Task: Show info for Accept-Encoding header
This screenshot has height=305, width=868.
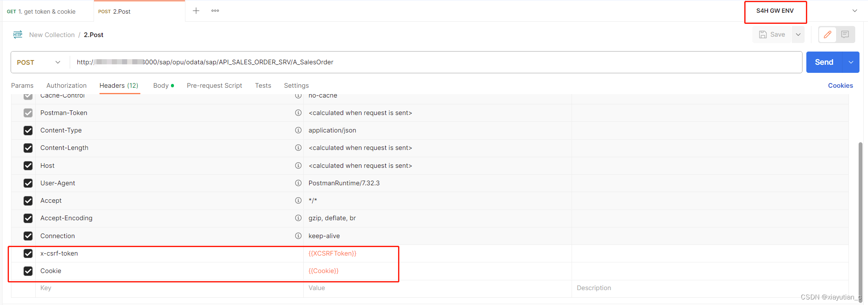Action: pos(298,218)
